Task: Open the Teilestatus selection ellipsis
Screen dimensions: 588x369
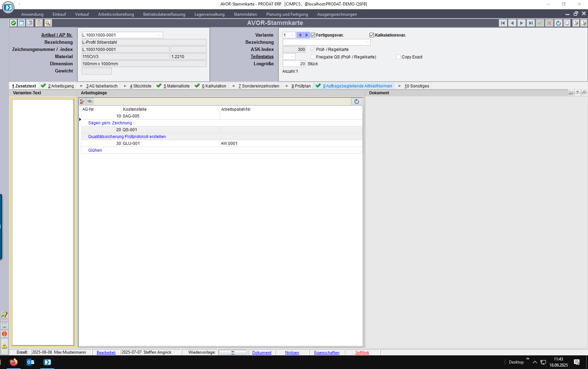Action: pyautogui.click(x=292, y=57)
